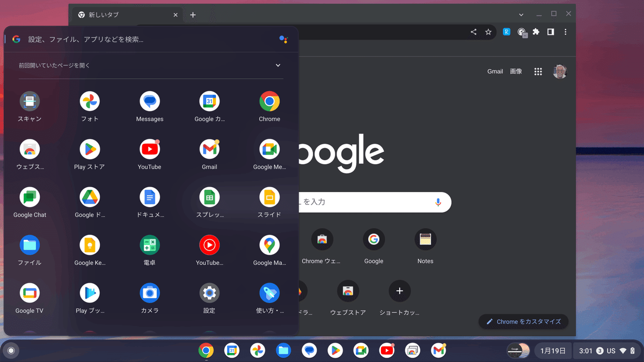Launch YouTube from the launcher grid
This screenshot has width=644, height=362.
tap(150, 149)
